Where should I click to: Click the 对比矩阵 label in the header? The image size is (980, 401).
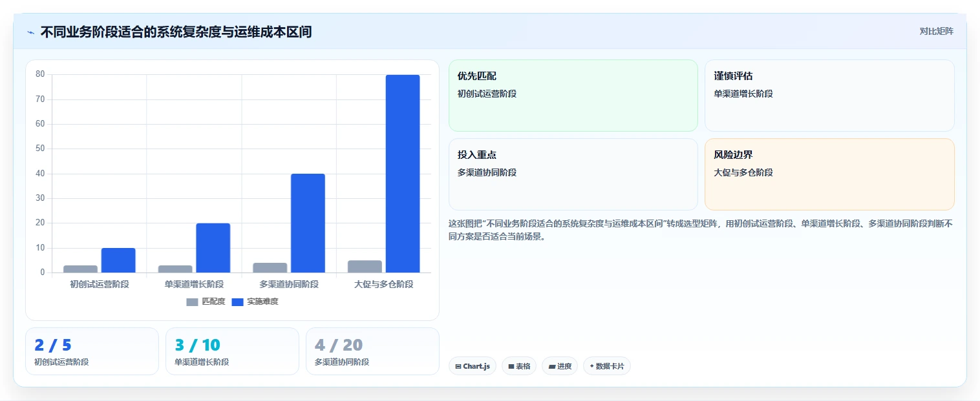(936, 31)
